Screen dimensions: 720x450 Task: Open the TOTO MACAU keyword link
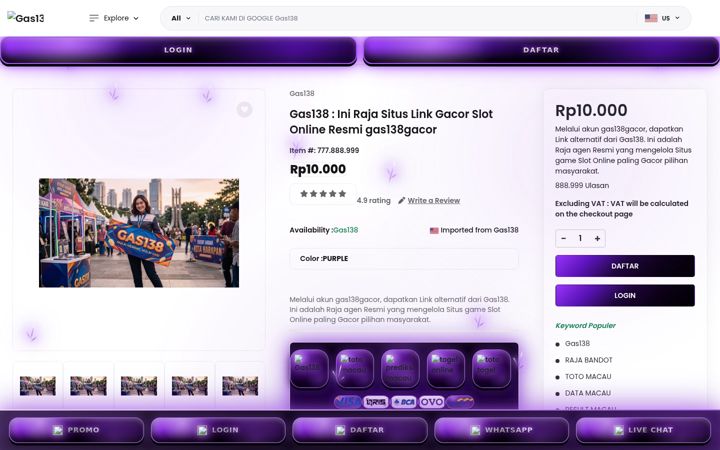(588, 377)
